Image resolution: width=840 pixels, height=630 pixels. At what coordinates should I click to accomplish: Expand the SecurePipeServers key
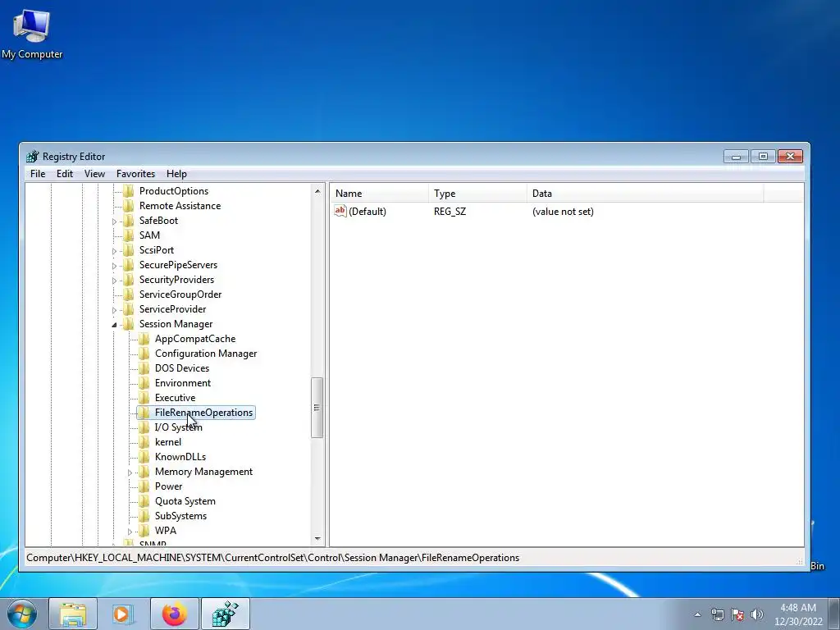[114, 266]
